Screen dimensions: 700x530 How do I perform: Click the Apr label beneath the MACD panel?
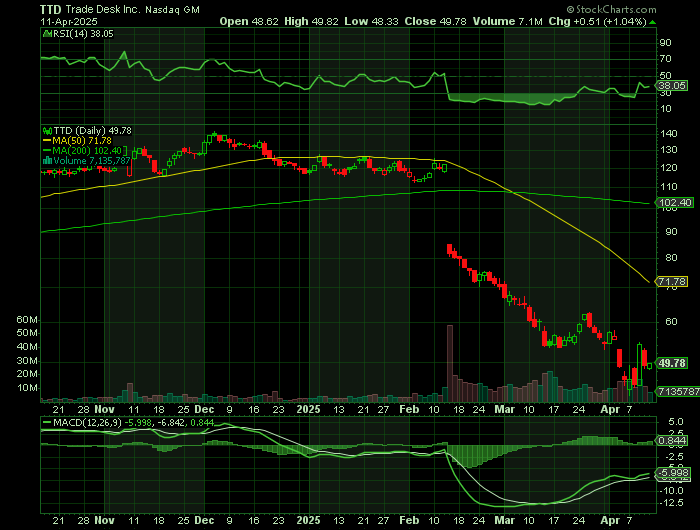tap(609, 520)
